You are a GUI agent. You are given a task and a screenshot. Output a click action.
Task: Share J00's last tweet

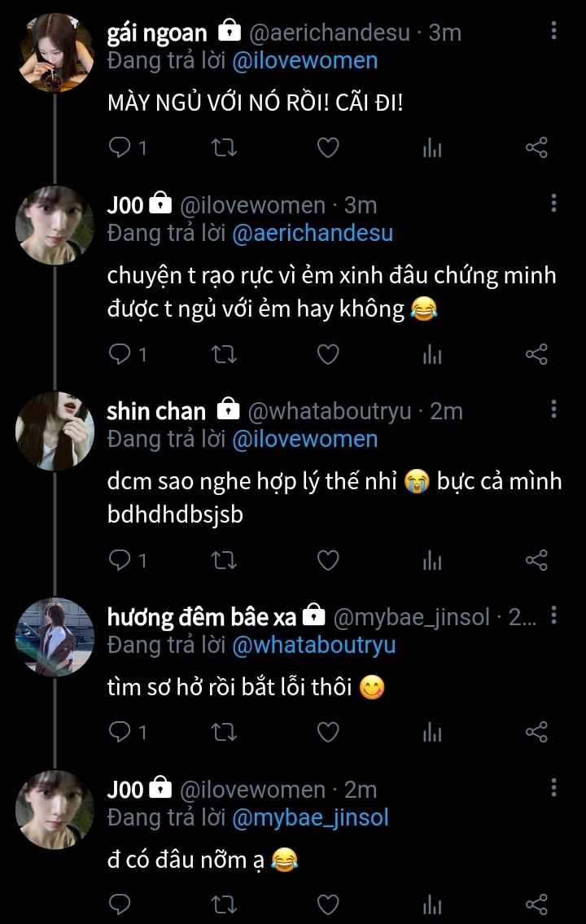(536, 904)
